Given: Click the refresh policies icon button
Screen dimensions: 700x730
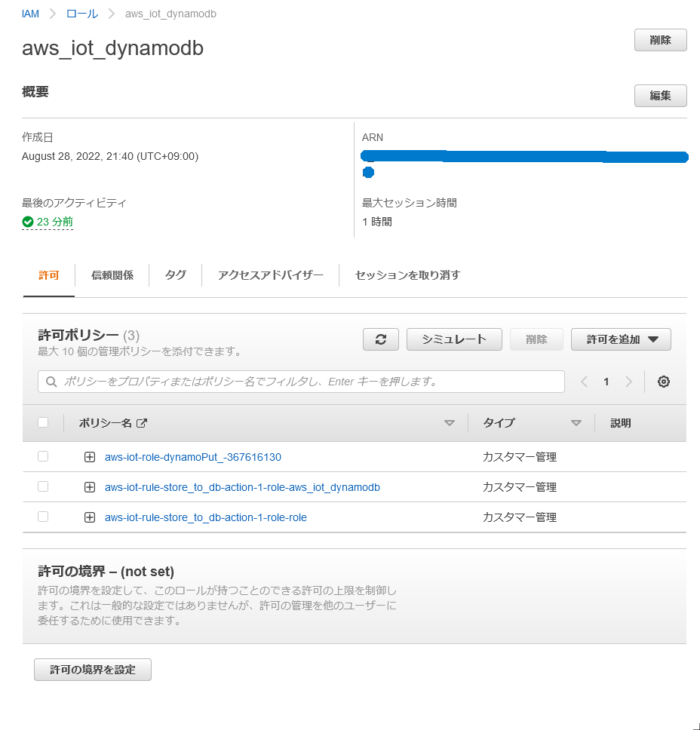Looking at the screenshot, I should [x=380, y=339].
